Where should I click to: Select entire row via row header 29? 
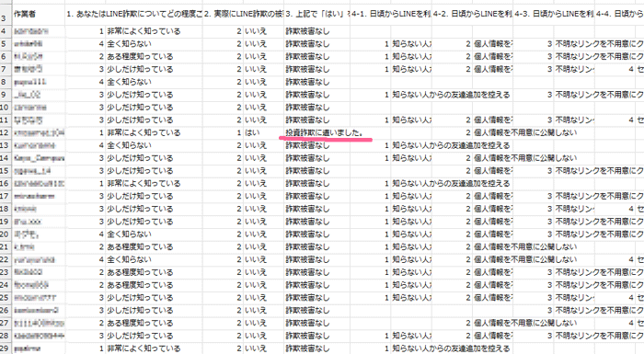(x=6, y=348)
